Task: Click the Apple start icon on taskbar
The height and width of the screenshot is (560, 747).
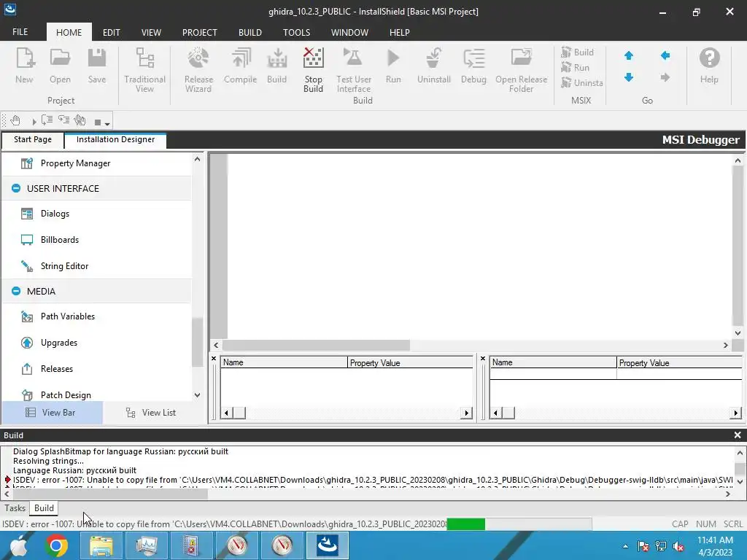Action: coord(19,545)
